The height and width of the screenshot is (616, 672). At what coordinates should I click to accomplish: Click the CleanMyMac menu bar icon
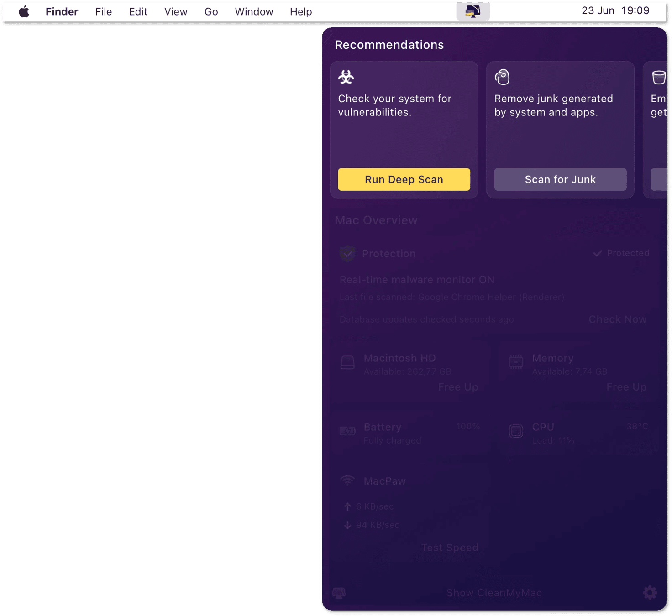(x=473, y=11)
